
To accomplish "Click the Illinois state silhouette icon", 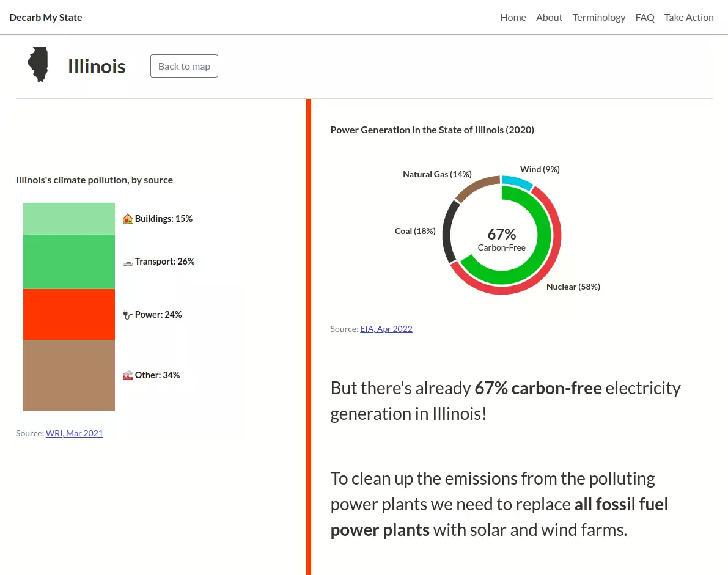I will pyautogui.click(x=38, y=65).
